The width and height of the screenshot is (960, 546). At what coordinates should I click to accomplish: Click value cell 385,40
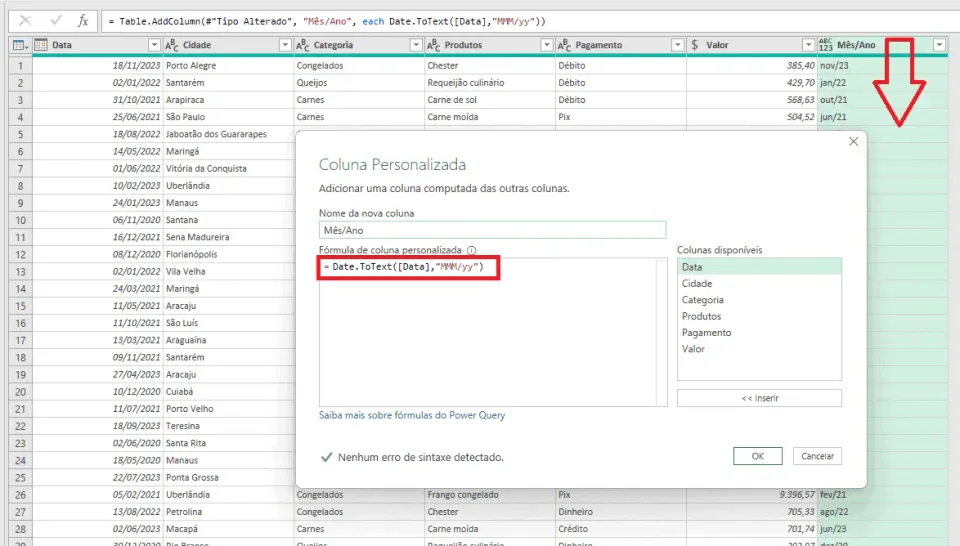pyautogui.click(x=752, y=65)
